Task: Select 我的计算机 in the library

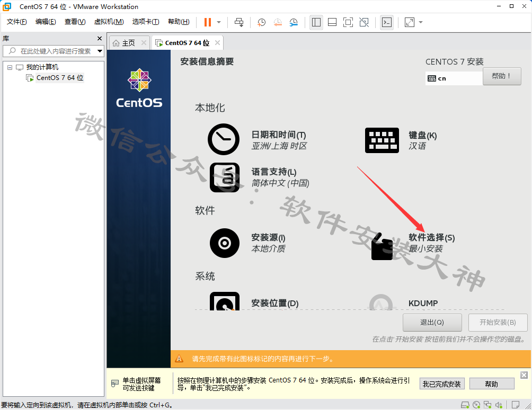Action: pos(42,67)
